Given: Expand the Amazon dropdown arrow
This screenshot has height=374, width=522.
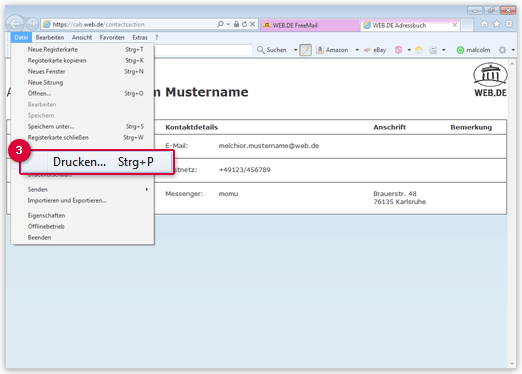Looking at the screenshot, I should pos(357,50).
